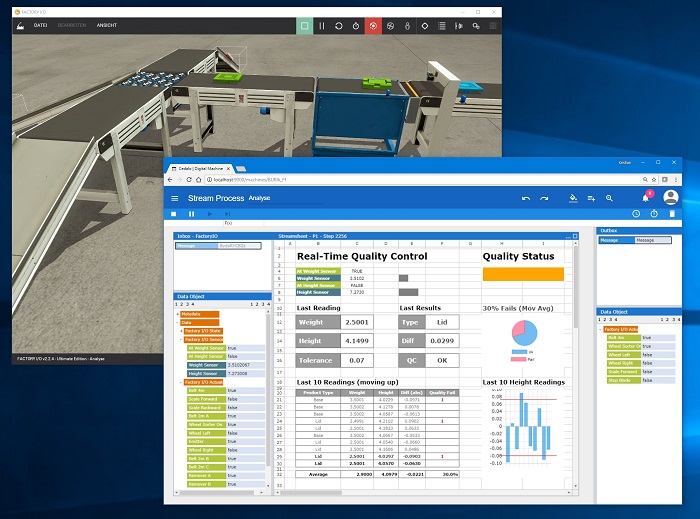Screen dimensions: 700x519
Task: Pause the Factory I/O simulation
Action: click(x=321, y=24)
